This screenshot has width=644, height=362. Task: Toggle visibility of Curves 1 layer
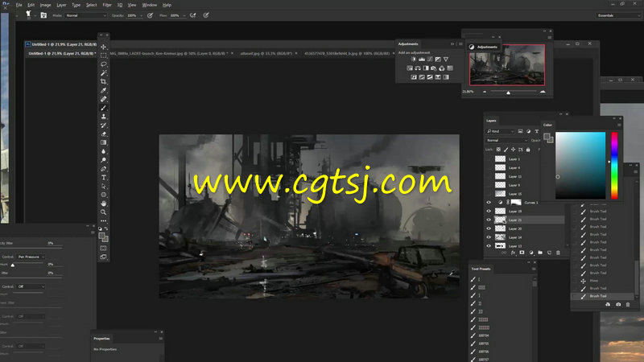[489, 203]
